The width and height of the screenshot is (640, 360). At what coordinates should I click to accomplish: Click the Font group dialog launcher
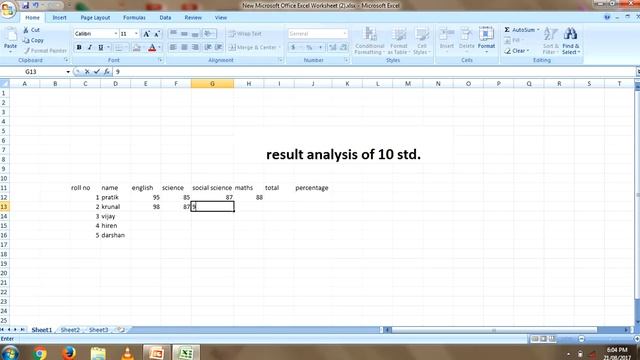pos(160,60)
